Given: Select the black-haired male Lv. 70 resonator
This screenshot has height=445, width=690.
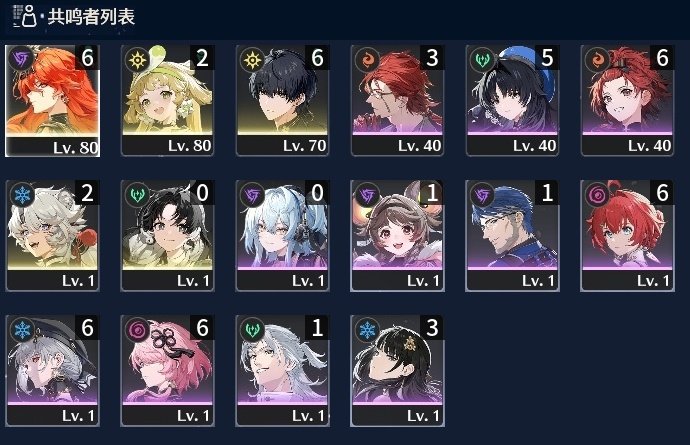Looking at the screenshot, I should 282,100.
